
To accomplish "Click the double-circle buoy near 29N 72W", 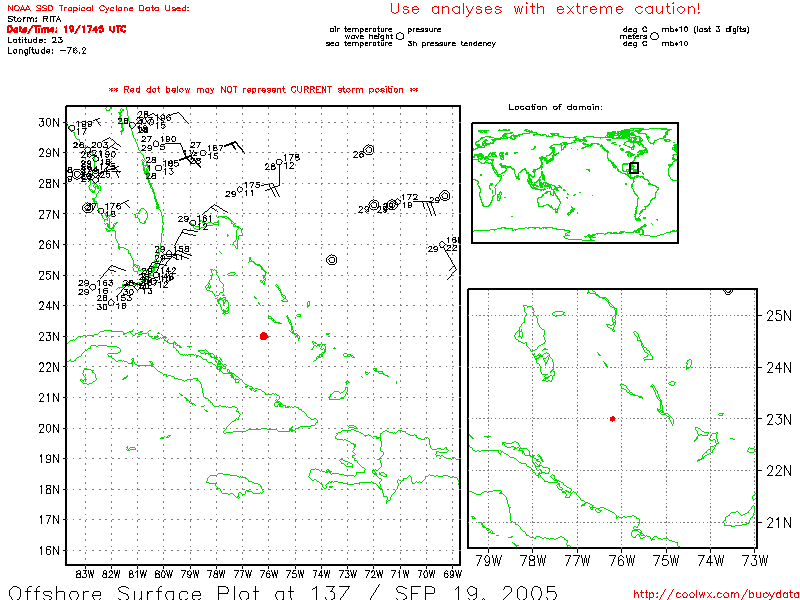I will pyautogui.click(x=369, y=150).
